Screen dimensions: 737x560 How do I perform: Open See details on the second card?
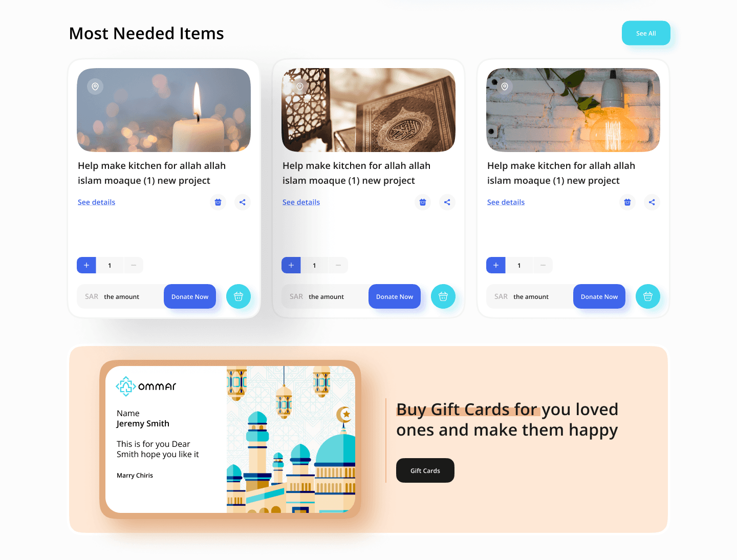pyautogui.click(x=301, y=202)
